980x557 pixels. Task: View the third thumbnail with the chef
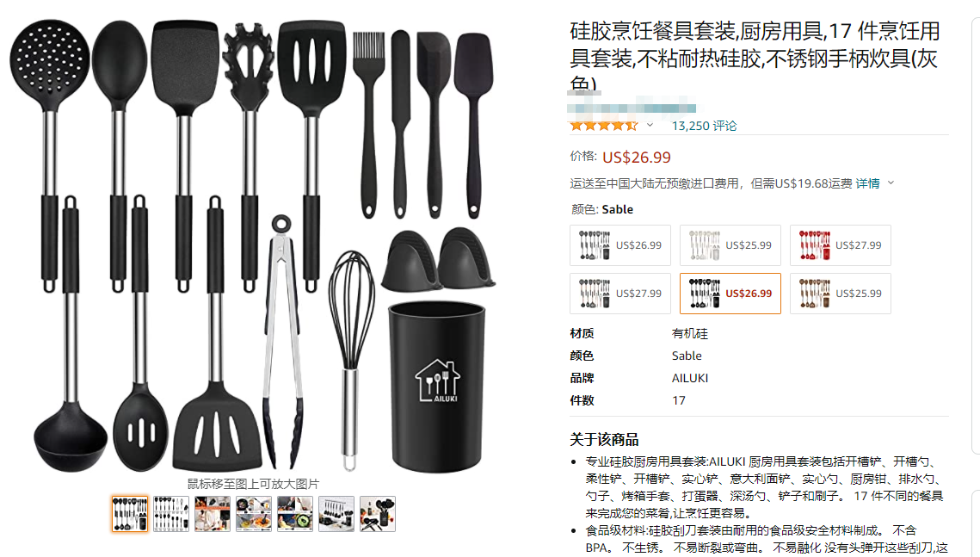click(213, 514)
